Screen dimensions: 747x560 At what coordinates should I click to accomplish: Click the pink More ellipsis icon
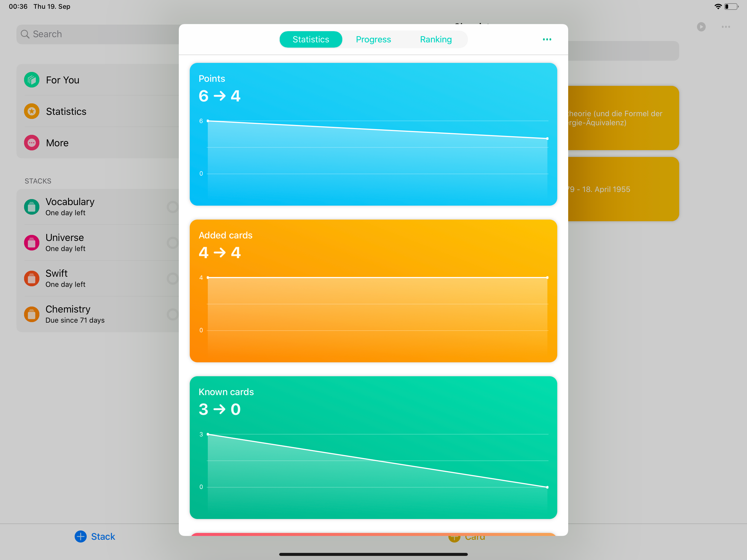(x=31, y=142)
